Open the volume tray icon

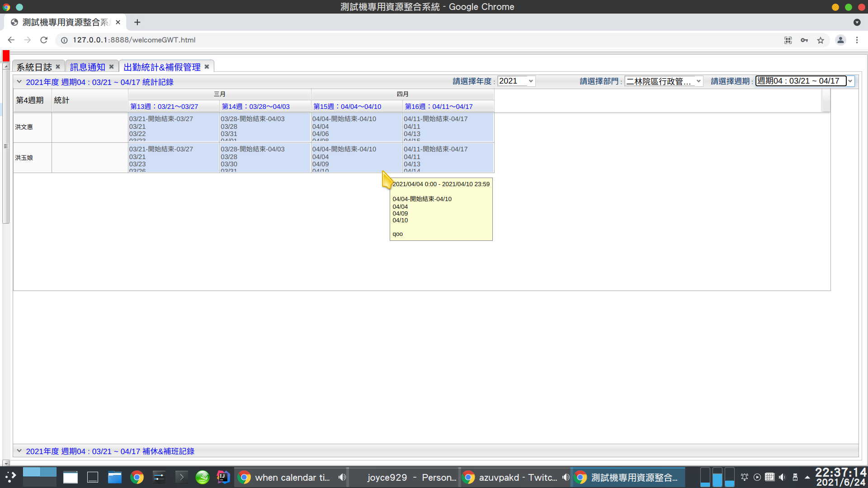tap(783, 477)
